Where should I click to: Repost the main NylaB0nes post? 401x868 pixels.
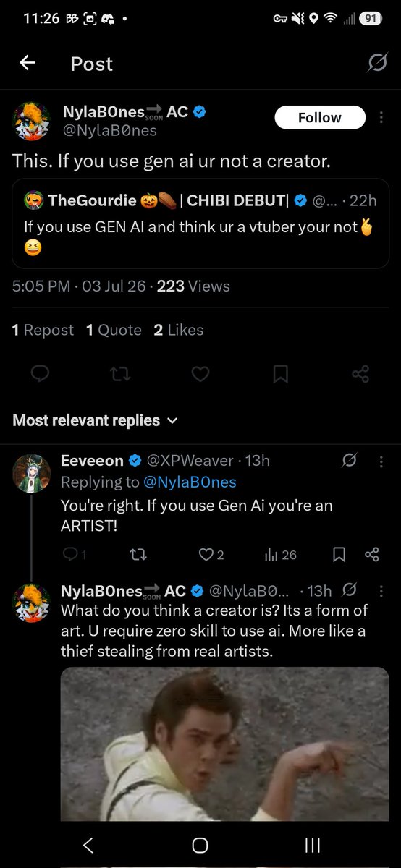120,374
